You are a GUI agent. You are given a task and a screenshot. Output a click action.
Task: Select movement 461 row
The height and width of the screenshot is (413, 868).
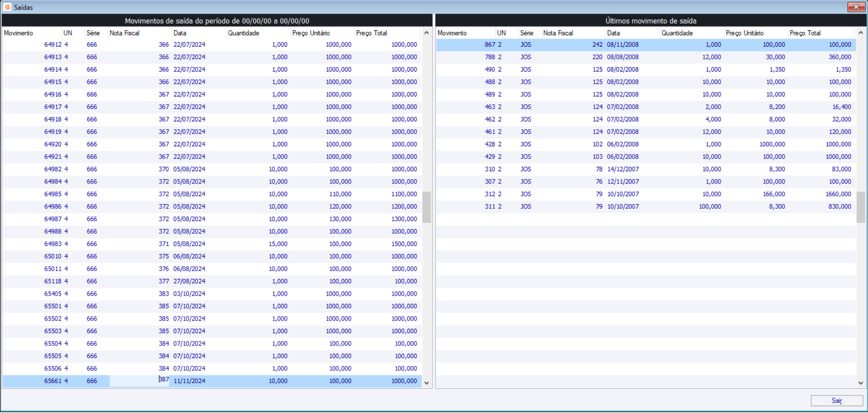point(646,132)
